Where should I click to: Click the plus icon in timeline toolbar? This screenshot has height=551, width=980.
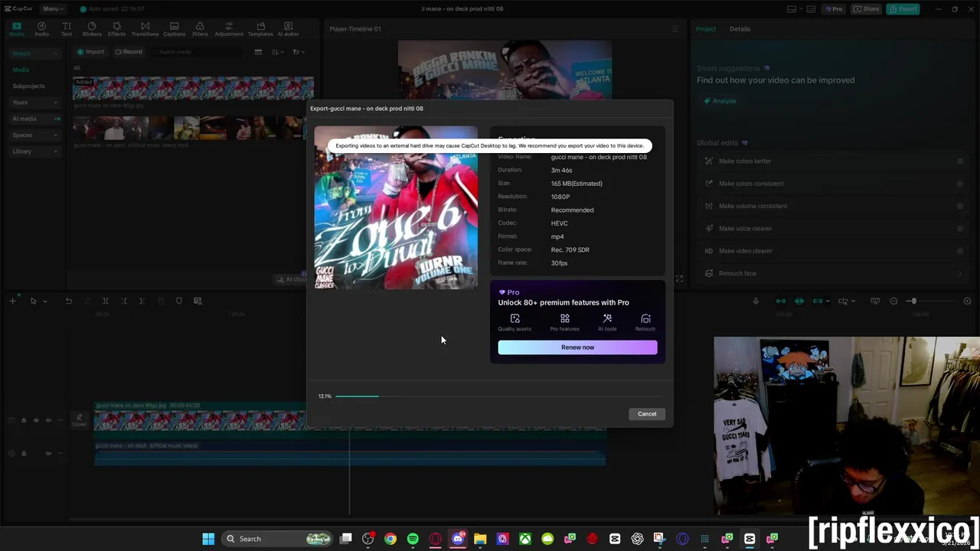12,302
